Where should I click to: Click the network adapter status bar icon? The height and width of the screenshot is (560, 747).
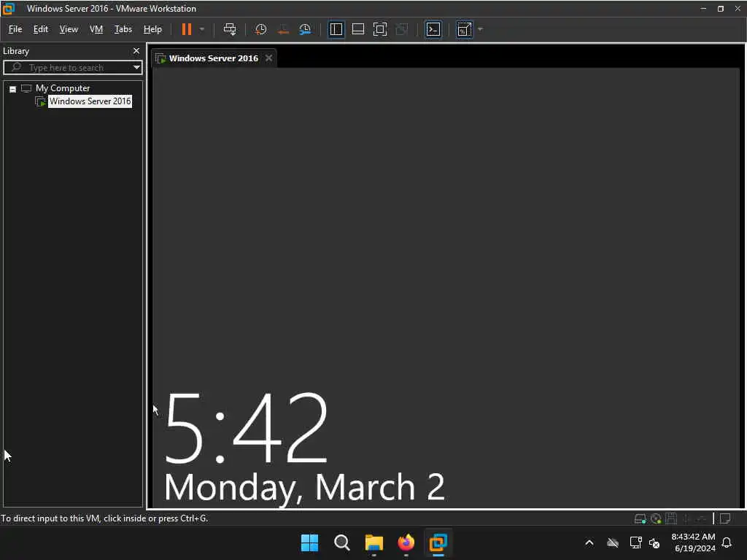(x=686, y=518)
